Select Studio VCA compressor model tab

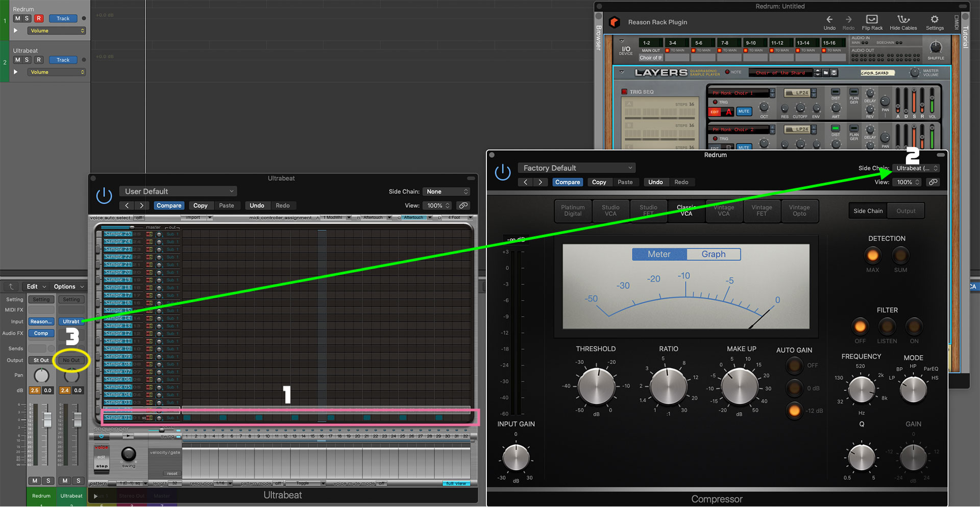coord(610,211)
